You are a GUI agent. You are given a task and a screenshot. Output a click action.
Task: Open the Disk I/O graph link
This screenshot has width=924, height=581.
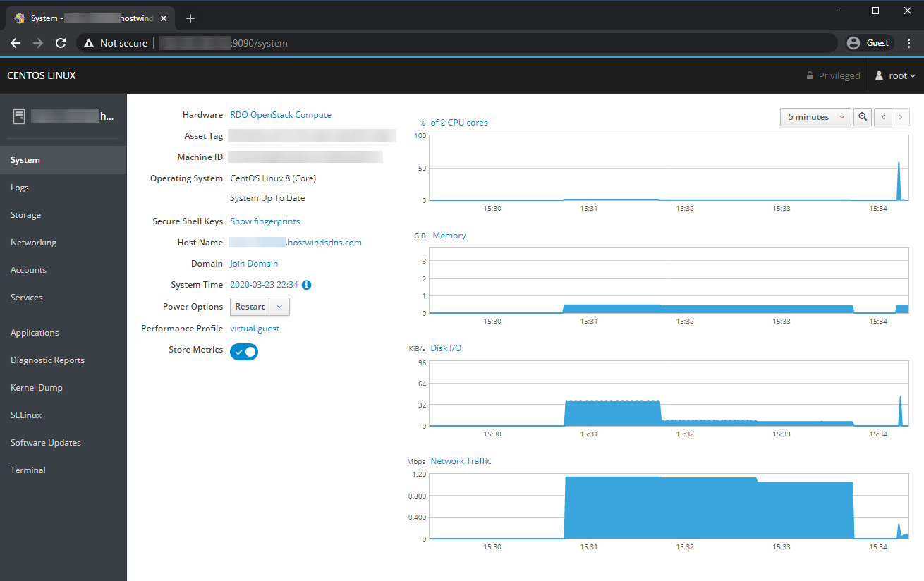pyautogui.click(x=446, y=348)
